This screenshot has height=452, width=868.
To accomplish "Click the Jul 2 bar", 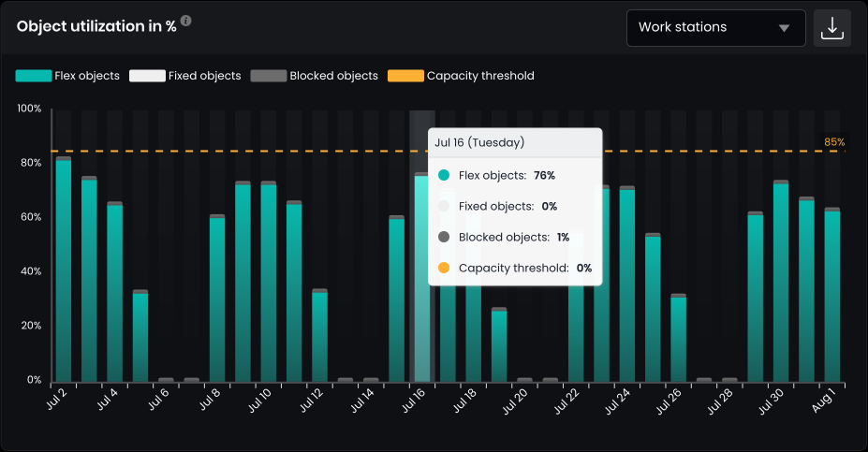I will point(64,271).
